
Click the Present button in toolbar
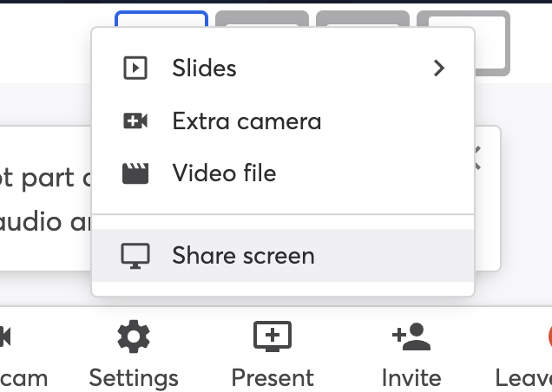click(x=273, y=354)
